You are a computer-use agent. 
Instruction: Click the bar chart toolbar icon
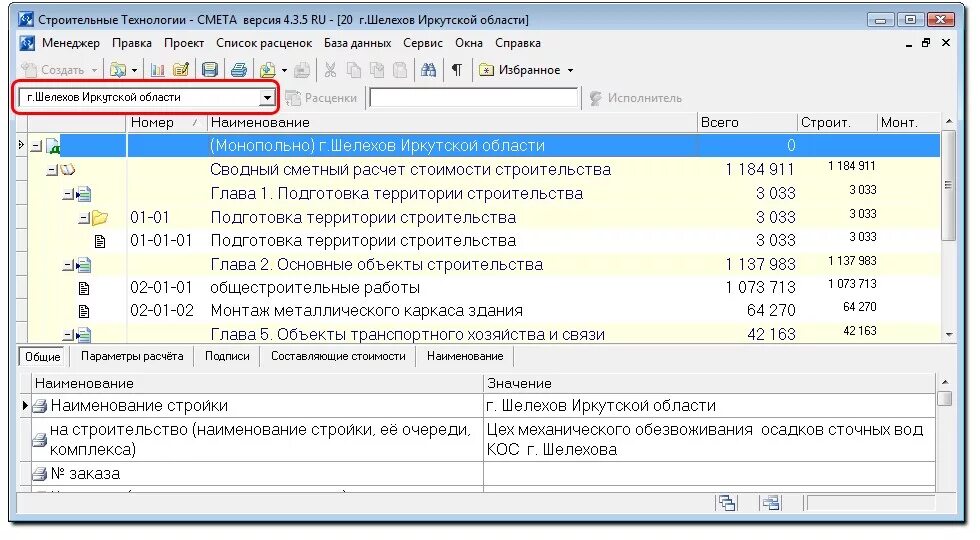(x=158, y=70)
